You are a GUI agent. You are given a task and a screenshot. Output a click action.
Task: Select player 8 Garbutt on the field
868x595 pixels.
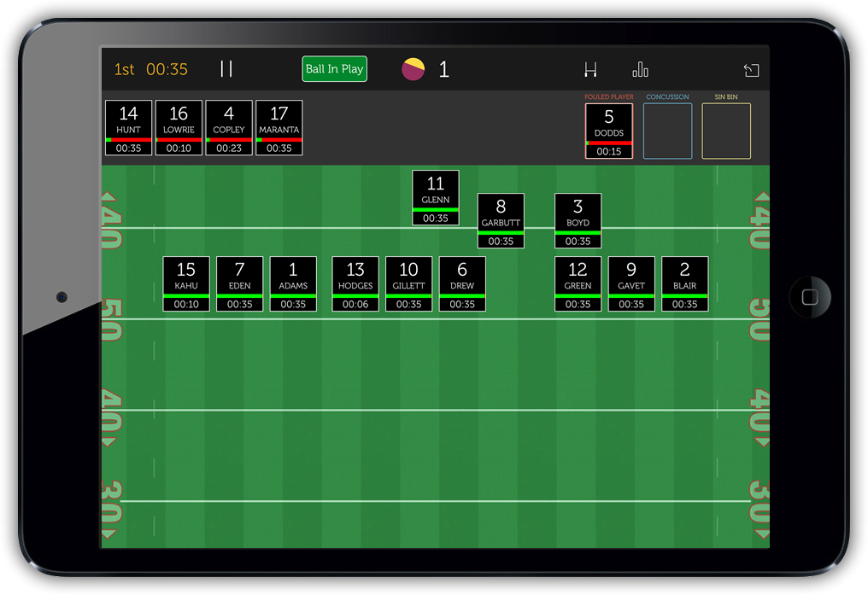[x=501, y=221]
